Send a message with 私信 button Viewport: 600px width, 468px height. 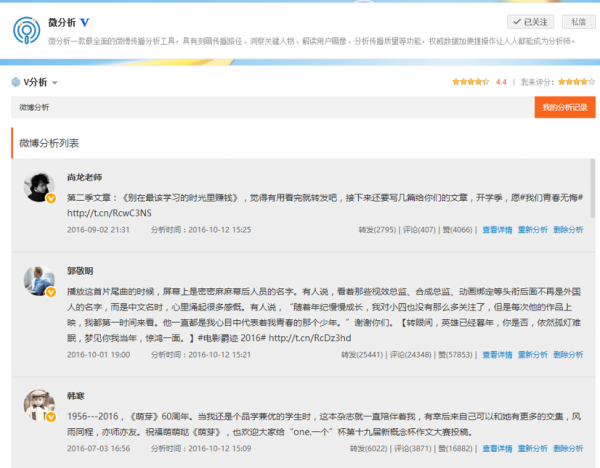pyautogui.click(x=577, y=21)
